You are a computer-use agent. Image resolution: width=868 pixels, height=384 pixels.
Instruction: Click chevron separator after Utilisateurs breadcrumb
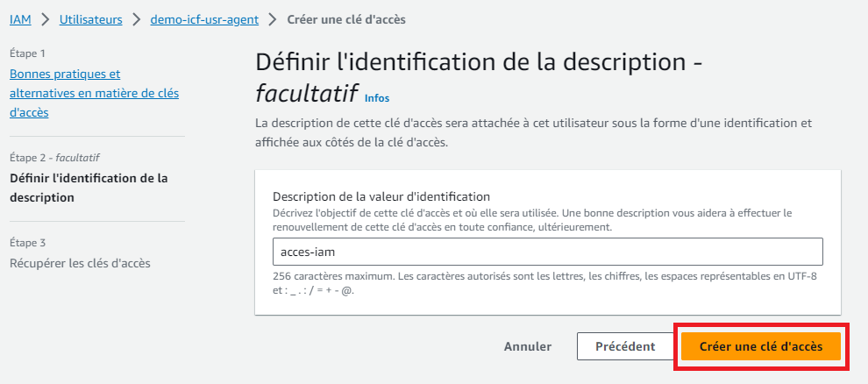click(x=136, y=20)
